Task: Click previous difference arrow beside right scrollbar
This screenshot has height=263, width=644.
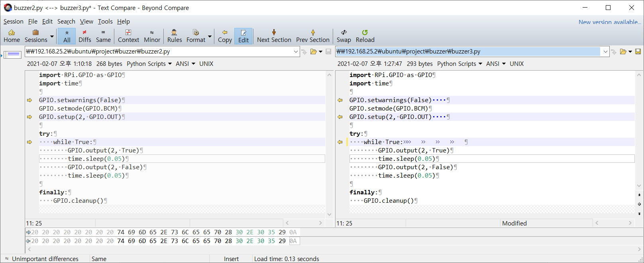Action: click(x=639, y=195)
